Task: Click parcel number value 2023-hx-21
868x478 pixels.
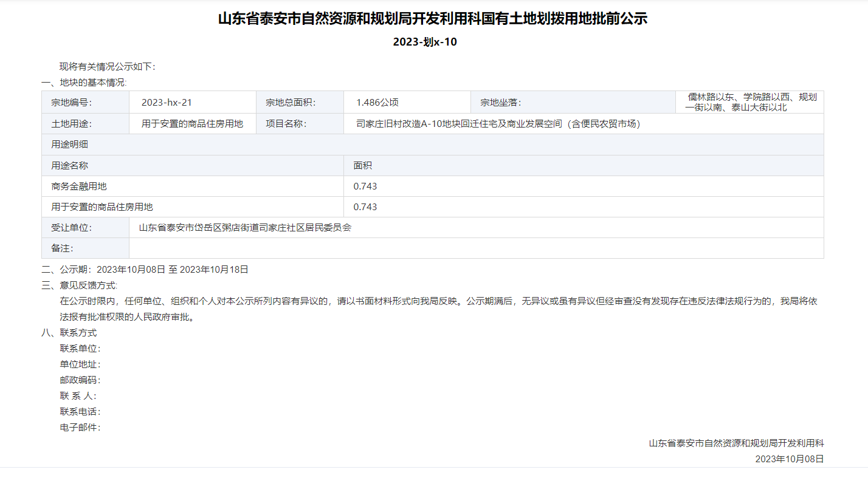Action: [167, 103]
